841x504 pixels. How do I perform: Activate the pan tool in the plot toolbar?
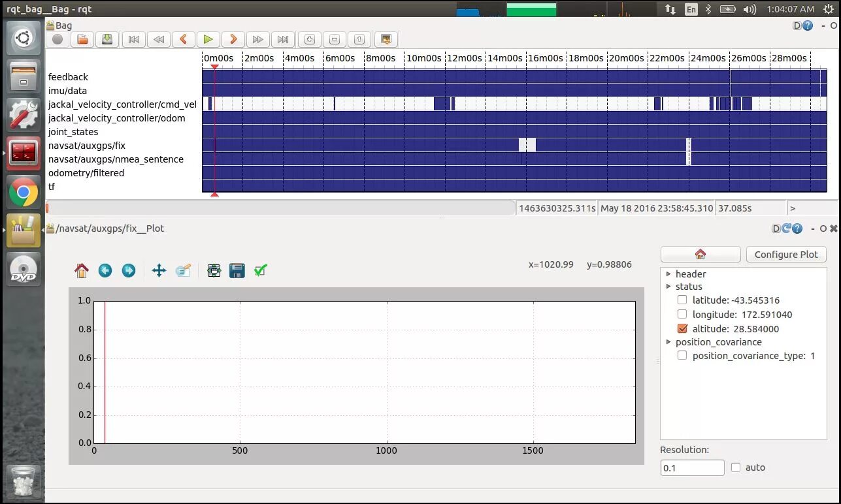pos(159,270)
